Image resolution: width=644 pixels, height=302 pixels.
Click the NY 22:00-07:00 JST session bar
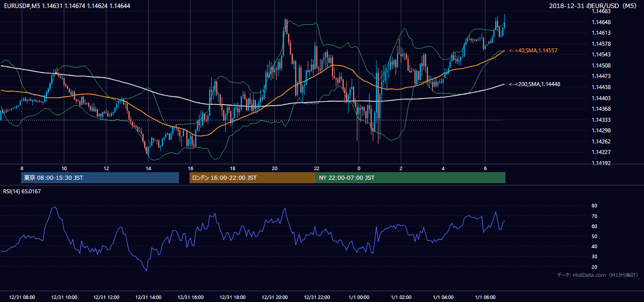click(410, 178)
